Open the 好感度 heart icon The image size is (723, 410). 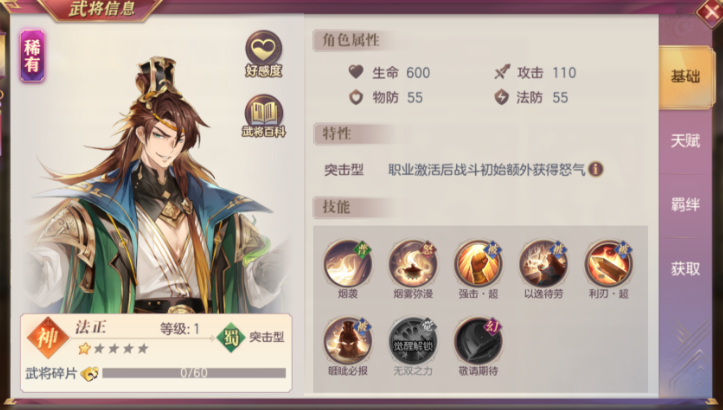coord(263,53)
